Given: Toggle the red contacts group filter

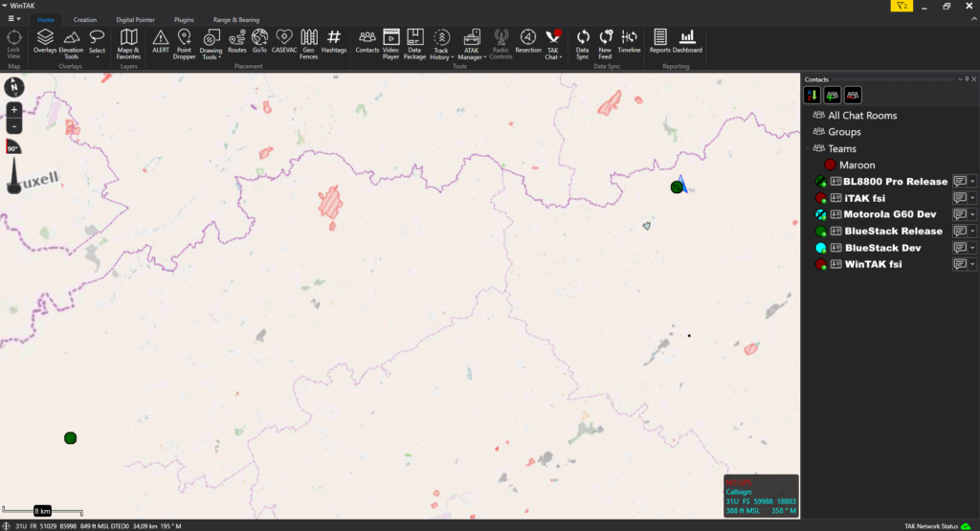Looking at the screenshot, I should [x=853, y=95].
